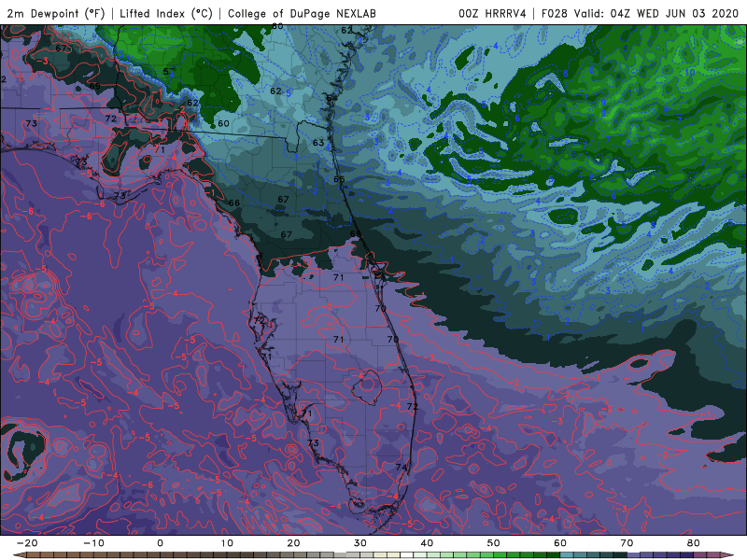Click the dewpoint value 66 on the map
The width and height of the screenshot is (747, 560).
coord(234,203)
